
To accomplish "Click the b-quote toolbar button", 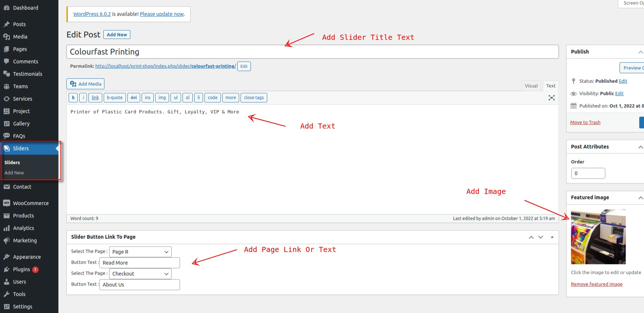I will (115, 98).
